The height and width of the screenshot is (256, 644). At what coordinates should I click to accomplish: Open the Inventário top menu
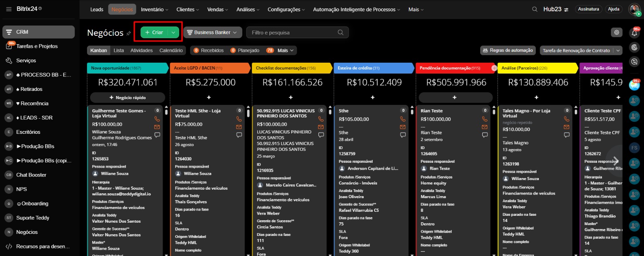[x=155, y=9]
